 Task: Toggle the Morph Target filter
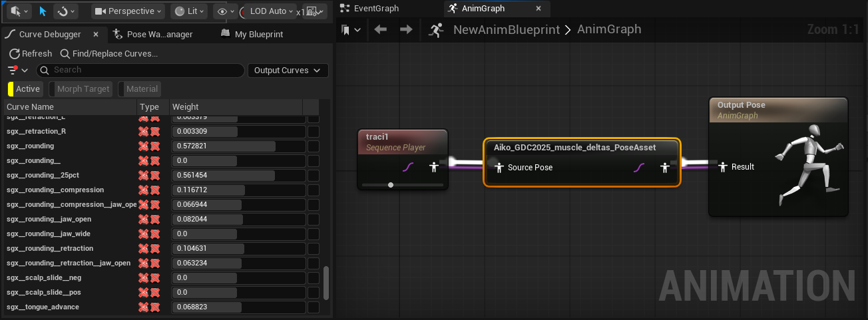pyautogui.click(x=83, y=89)
